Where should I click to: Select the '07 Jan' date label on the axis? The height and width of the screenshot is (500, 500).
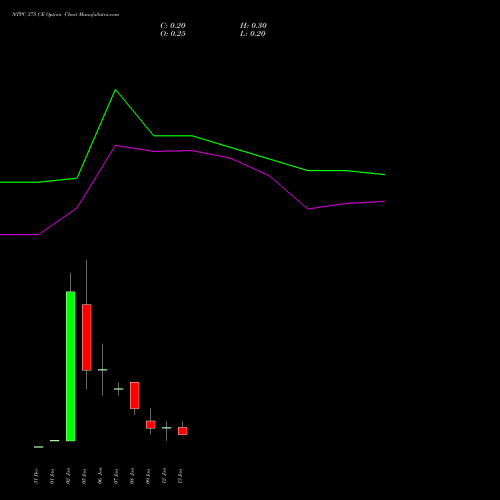point(116,476)
